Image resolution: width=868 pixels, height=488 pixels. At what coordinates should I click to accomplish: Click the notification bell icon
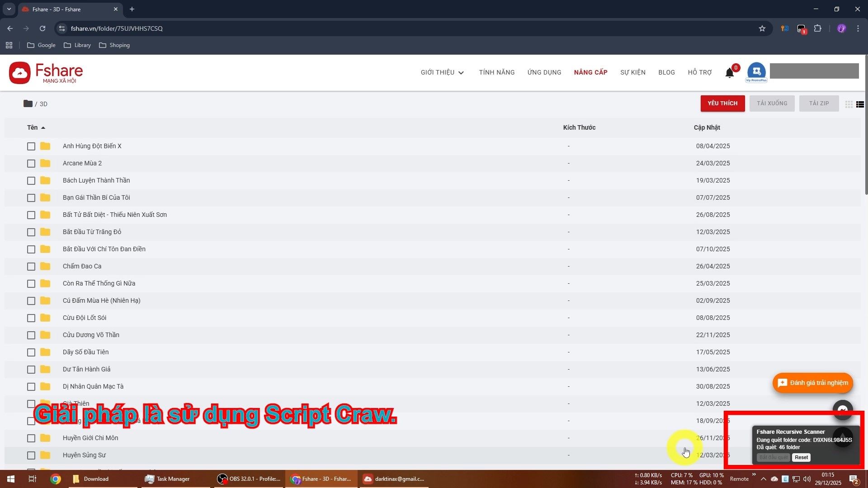(729, 73)
